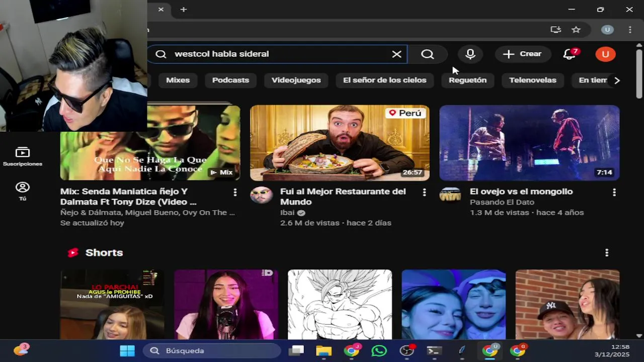644x362 pixels.
Task: Open the Pasando El Dato channel avatar
Action: click(450, 195)
